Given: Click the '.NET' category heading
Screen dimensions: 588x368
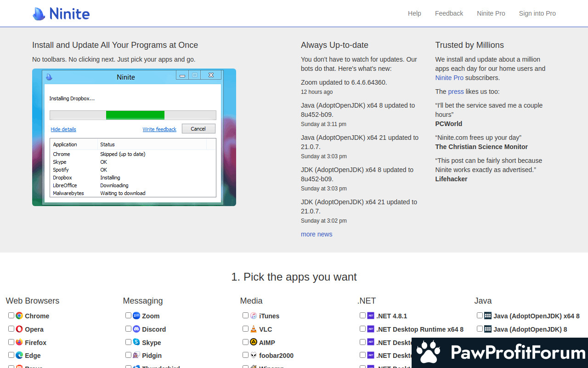Looking at the screenshot, I should tap(367, 301).
